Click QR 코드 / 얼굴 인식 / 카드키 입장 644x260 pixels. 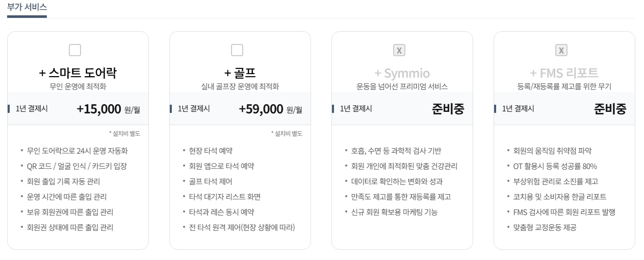[x=77, y=166]
